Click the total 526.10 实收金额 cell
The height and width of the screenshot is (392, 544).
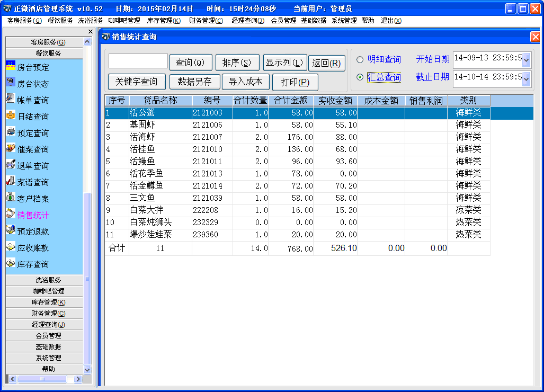click(x=335, y=248)
